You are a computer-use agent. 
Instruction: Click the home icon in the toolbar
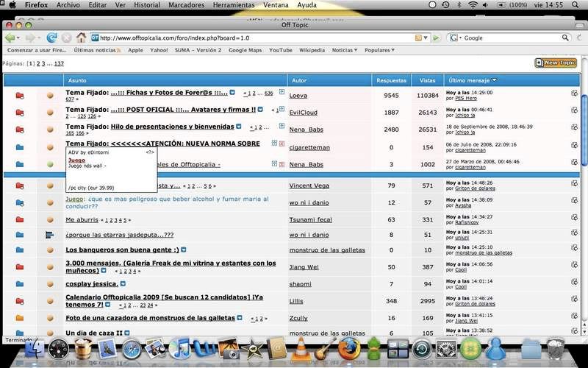pos(81,38)
